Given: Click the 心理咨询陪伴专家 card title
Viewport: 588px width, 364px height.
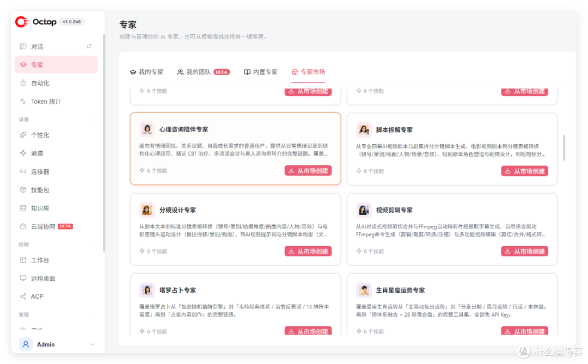Looking at the screenshot, I should pos(184,129).
